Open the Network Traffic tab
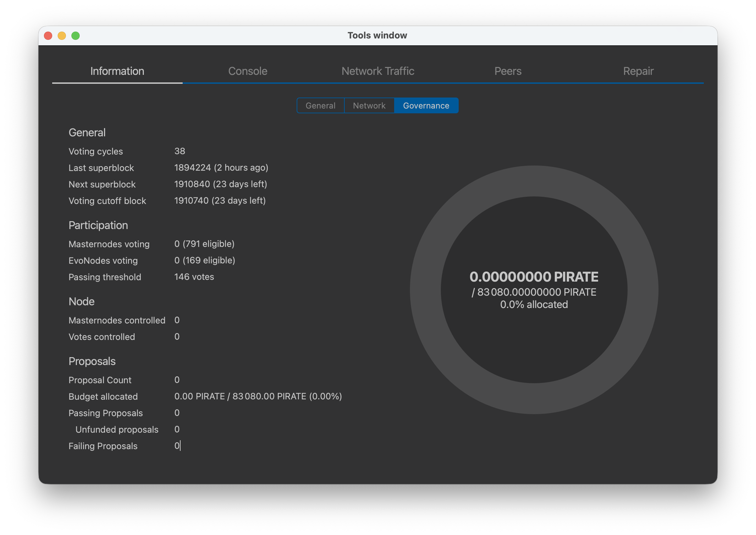The width and height of the screenshot is (756, 535). click(x=378, y=71)
